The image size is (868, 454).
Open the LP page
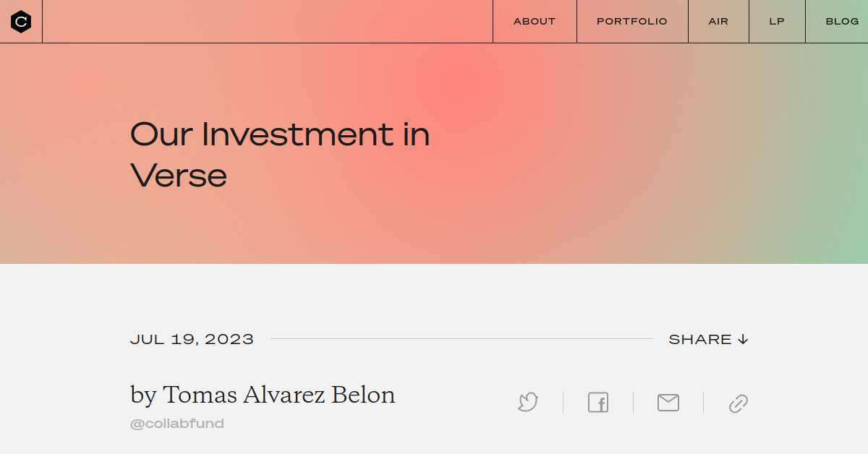(x=776, y=21)
